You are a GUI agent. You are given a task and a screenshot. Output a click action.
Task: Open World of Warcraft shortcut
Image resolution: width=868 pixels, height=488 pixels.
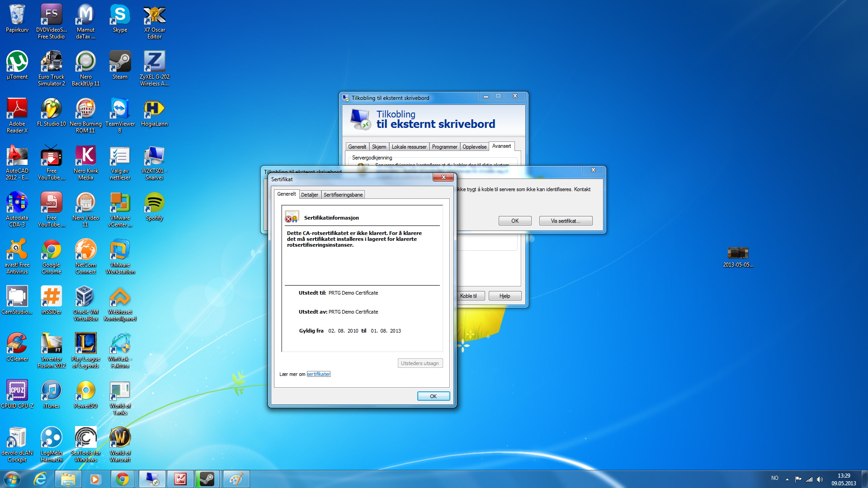pos(120,444)
